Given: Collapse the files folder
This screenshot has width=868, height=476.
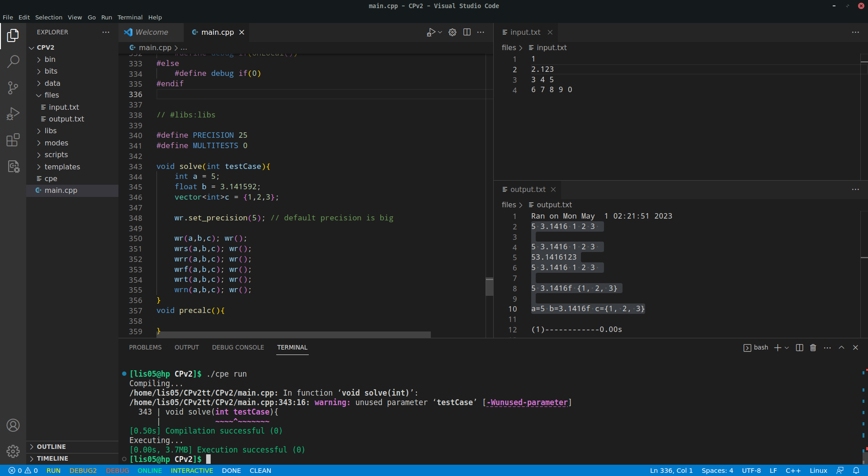Looking at the screenshot, I should 52,95.
